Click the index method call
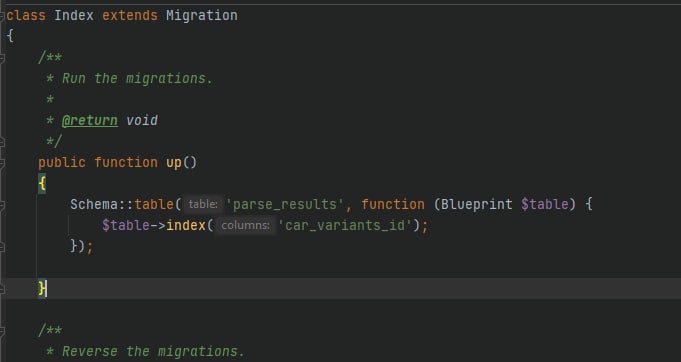681x362 pixels. pyautogui.click(x=186, y=226)
